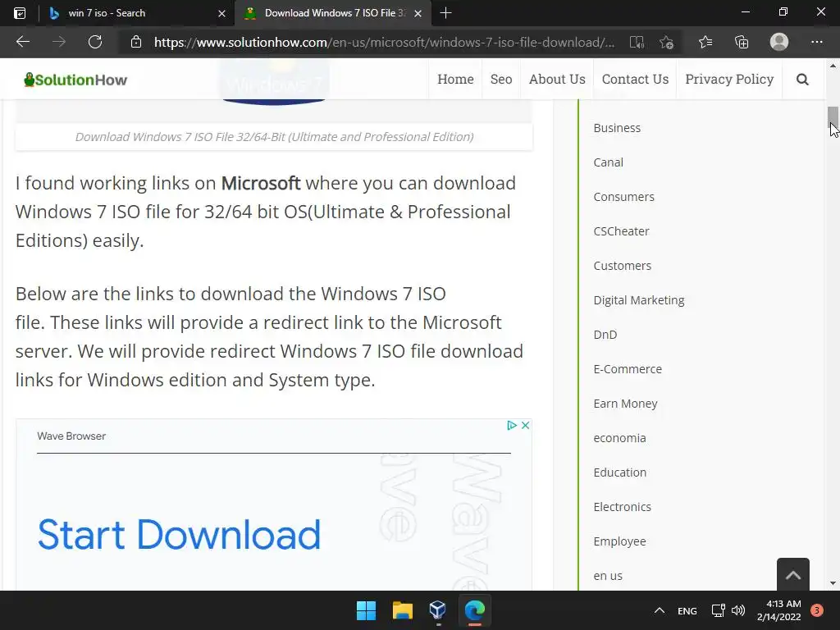Close the Wave Browser ad
840x630 pixels.
[526, 426]
